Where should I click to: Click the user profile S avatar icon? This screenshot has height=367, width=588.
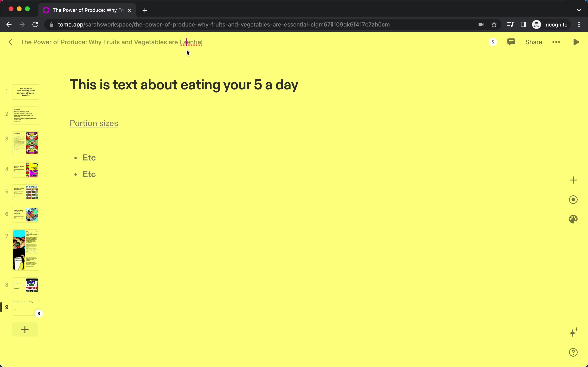pos(492,42)
